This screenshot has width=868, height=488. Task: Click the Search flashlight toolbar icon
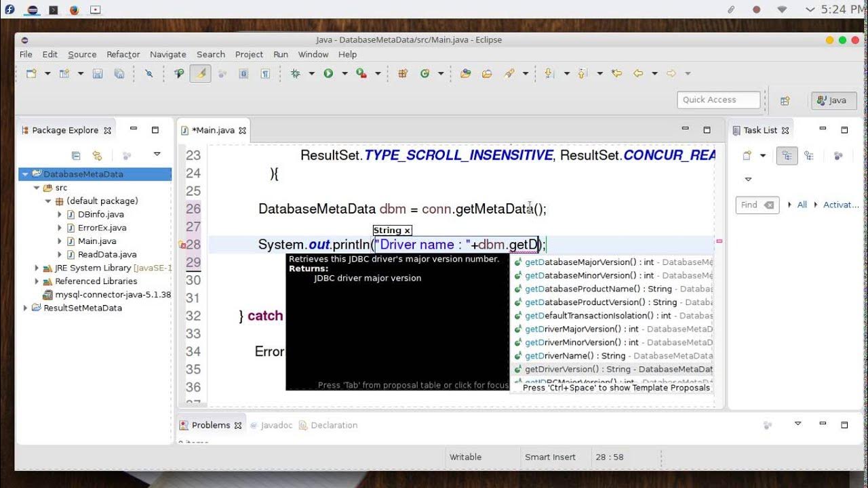[x=509, y=73]
